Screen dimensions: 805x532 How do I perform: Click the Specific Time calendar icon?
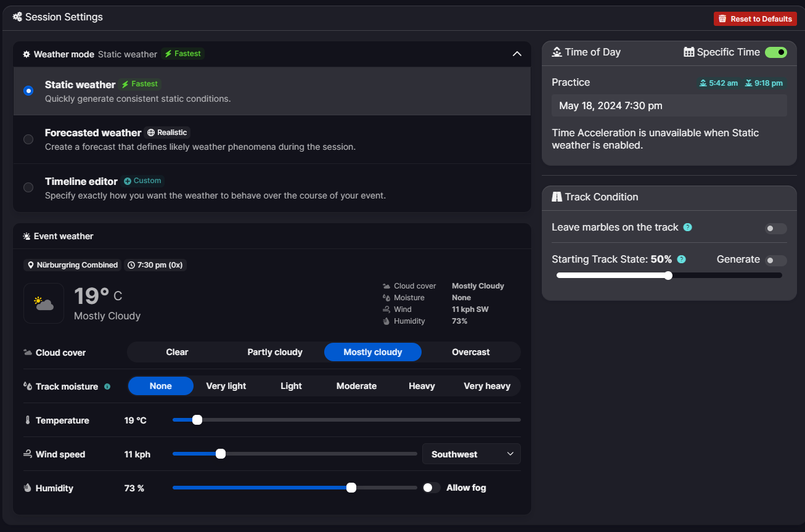(x=689, y=52)
